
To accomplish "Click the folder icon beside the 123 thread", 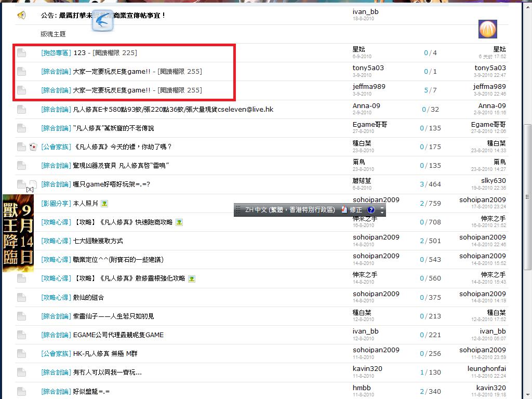I will coord(21,53).
